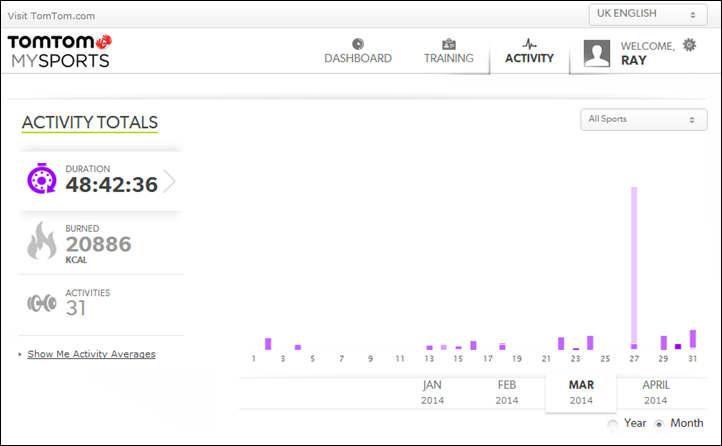Click the Training clipboard icon

(x=448, y=44)
